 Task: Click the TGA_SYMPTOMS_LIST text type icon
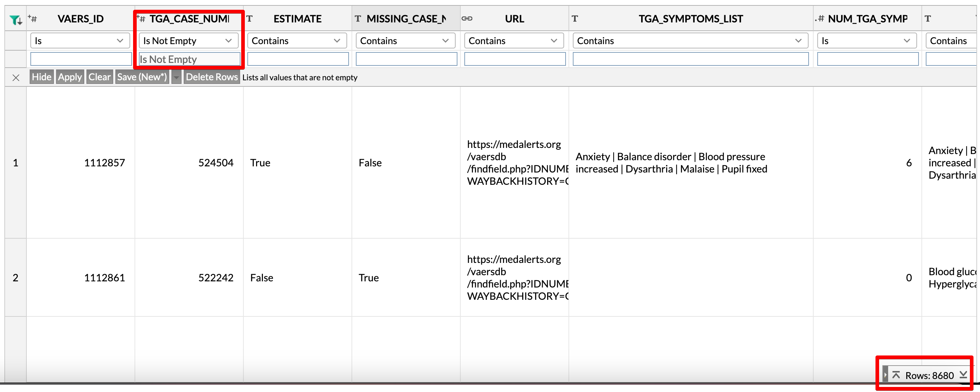(x=575, y=19)
